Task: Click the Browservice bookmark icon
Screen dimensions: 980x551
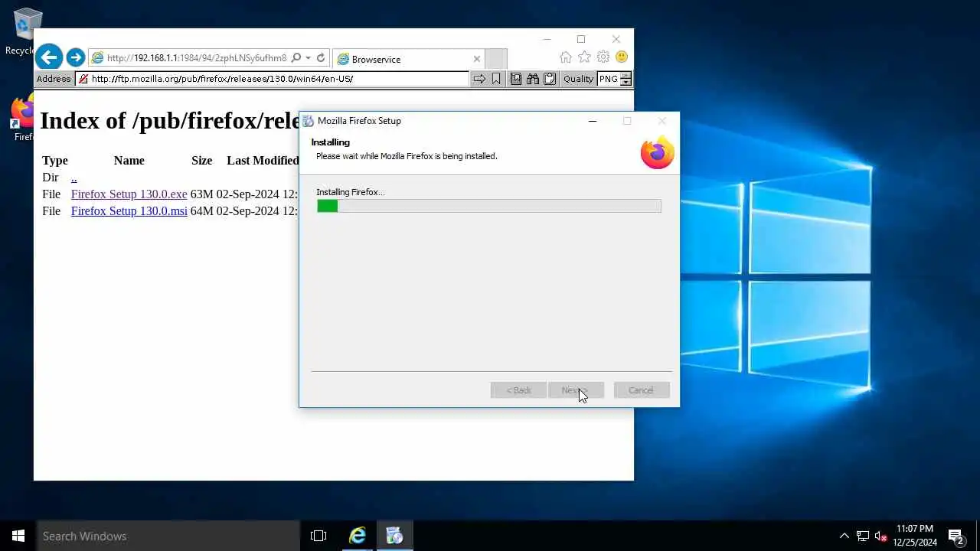Action: (496, 79)
